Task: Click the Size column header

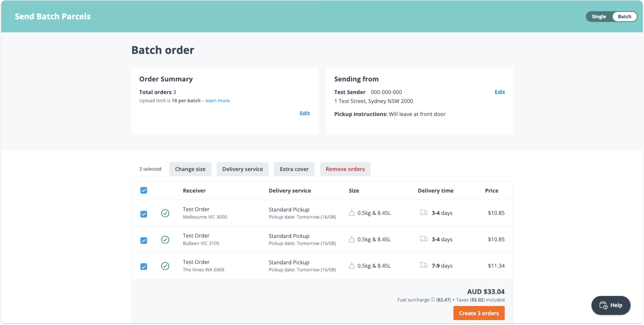Action: point(354,191)
